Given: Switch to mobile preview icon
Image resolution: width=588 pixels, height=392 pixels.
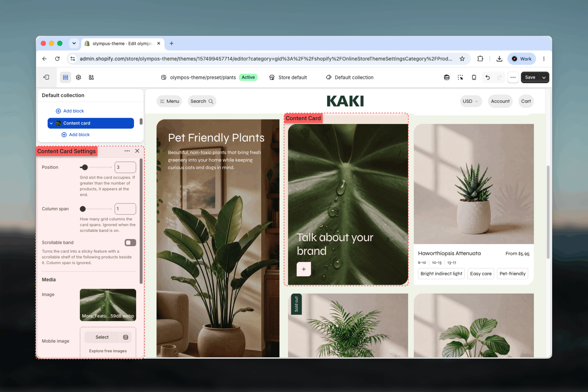Looking at the screenshot, I should coord(474,77).
